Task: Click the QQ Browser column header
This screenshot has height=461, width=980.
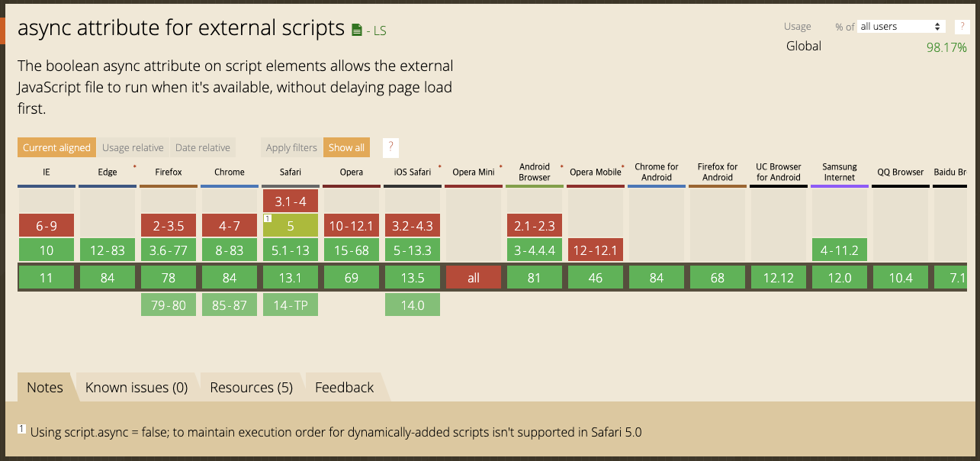Action: click(x=901, y=172)
